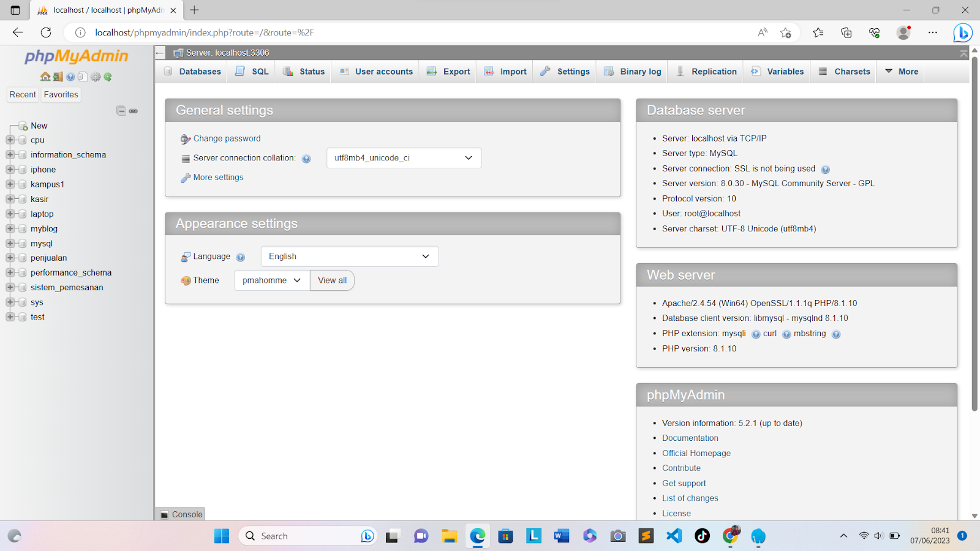Expand the information_schema database node
980x551 pixels.
pos(10,154)
